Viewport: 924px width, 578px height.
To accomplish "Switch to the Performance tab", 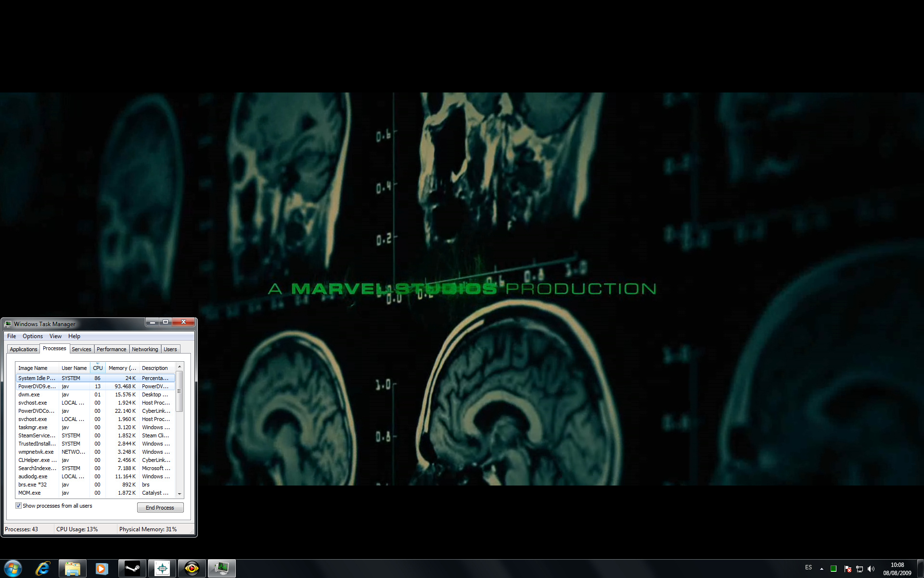I will pos(111,349).
